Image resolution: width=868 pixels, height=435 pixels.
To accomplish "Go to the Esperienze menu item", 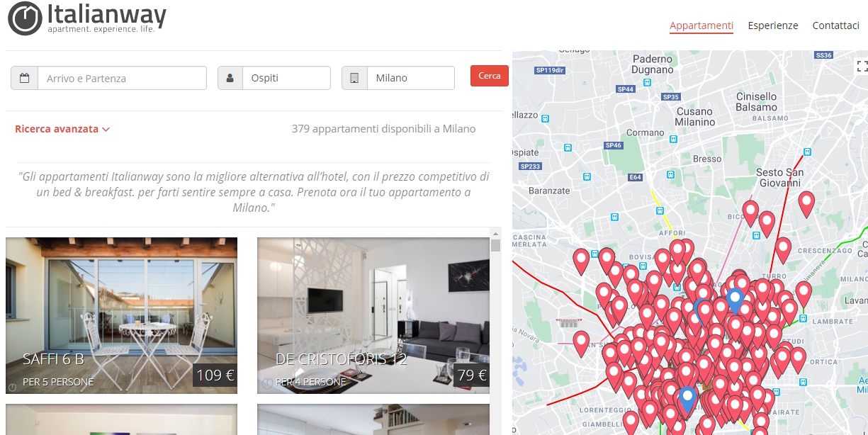I will coord(773,26).
